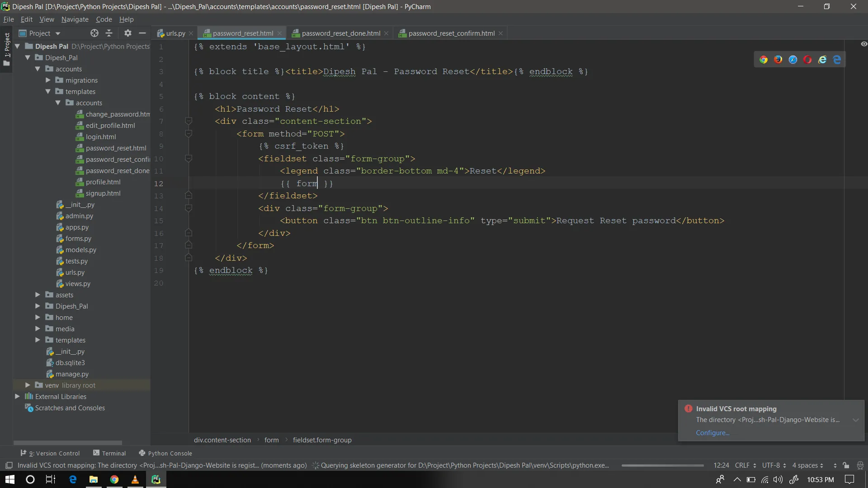
Task: Open Project panel settings gear
Action: [128, 33]
